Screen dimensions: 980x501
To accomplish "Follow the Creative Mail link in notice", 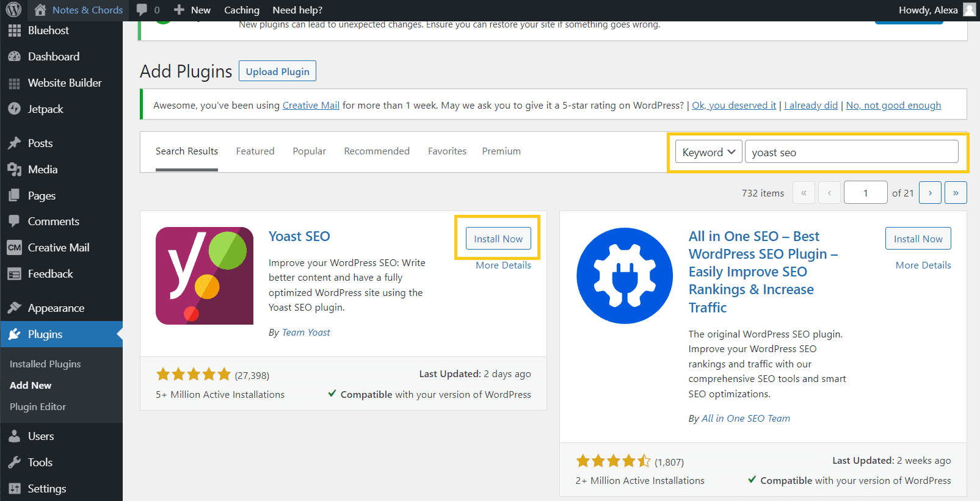I will [x=311, y=106].
